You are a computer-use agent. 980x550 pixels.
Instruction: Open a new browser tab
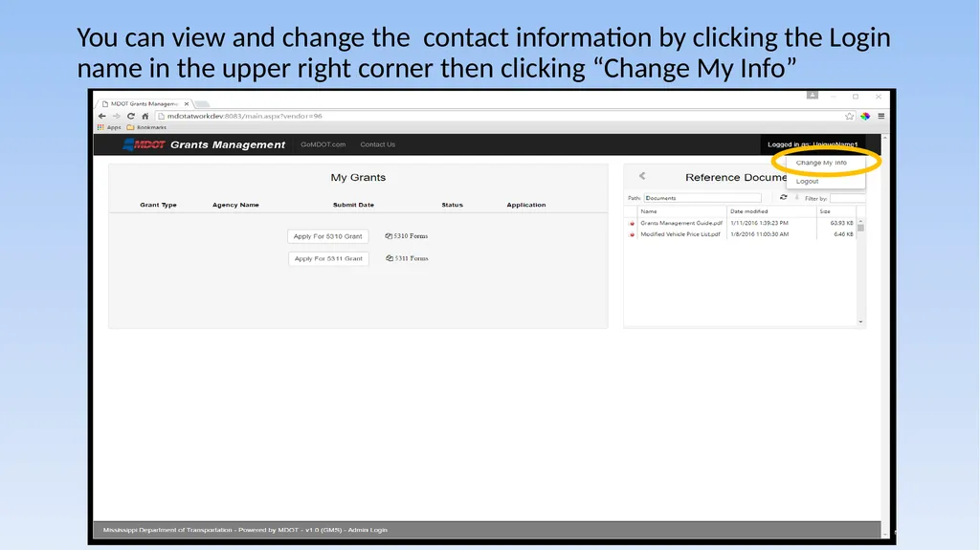202,103
